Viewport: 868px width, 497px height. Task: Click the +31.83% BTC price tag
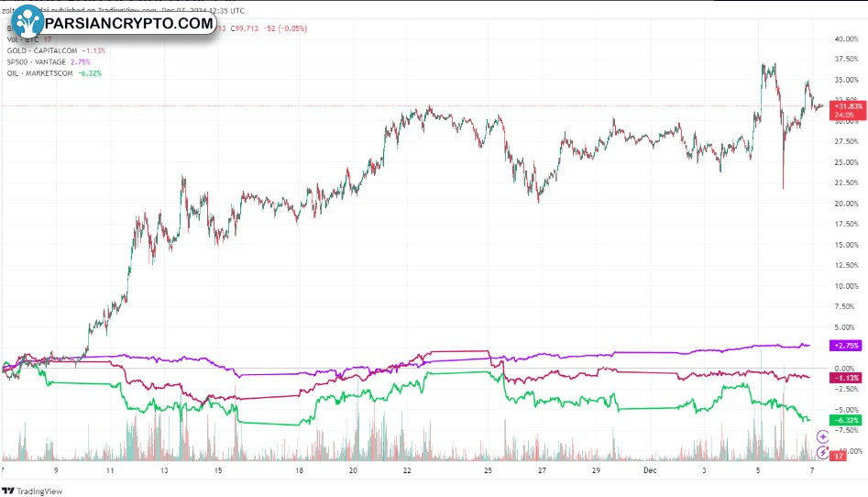[848, 110]
